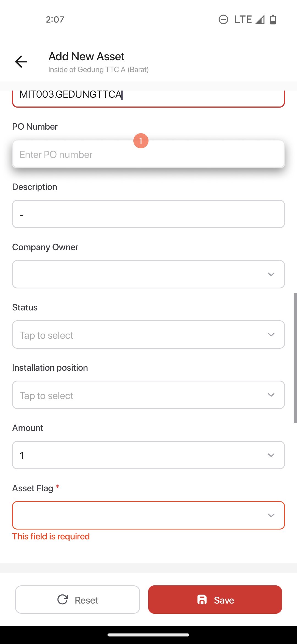This screenshot has width=297, height=644.
Task: Reset the form fields
Action: click(78, 600)
